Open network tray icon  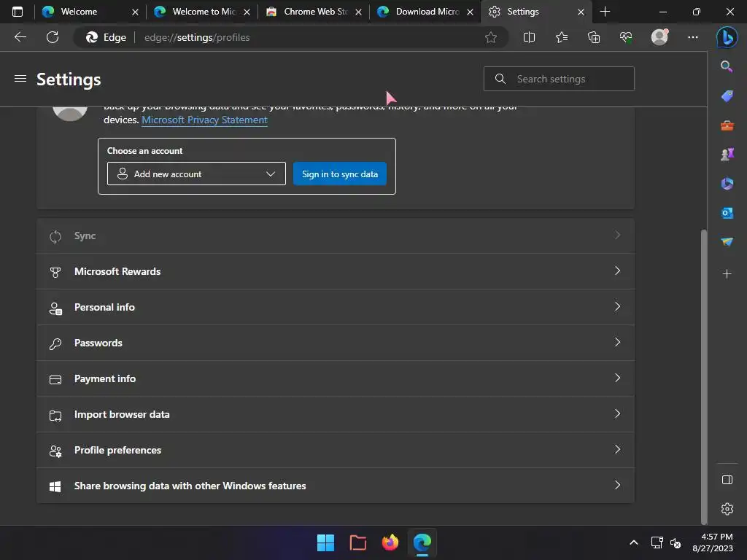[x=657, y=542]
